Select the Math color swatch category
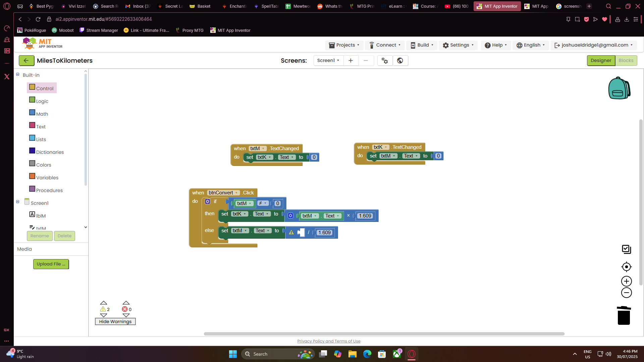Screen dimensions: 644x362 (32, 113)
